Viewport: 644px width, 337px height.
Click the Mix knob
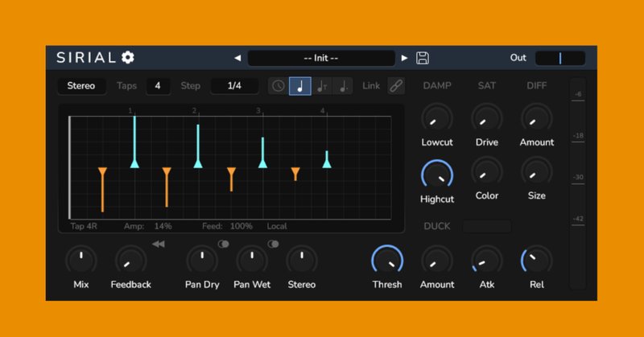pos(81,261)
